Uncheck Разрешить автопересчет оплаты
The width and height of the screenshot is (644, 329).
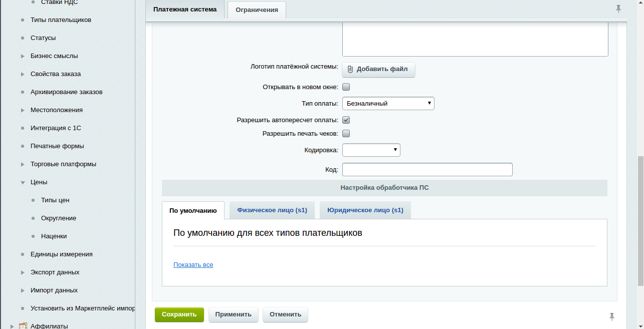[x=346, y=120]
